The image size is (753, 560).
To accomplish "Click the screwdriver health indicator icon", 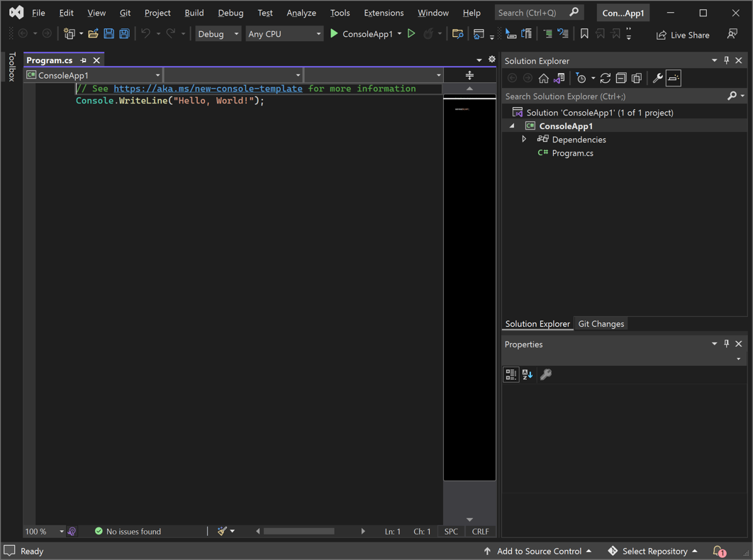I will 72,531.
